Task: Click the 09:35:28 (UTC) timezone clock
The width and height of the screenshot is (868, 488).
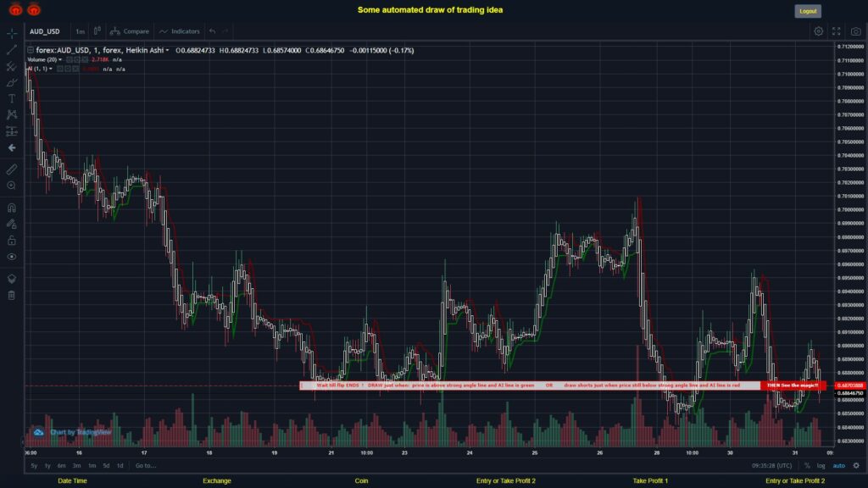Action: tap(771, 466)
